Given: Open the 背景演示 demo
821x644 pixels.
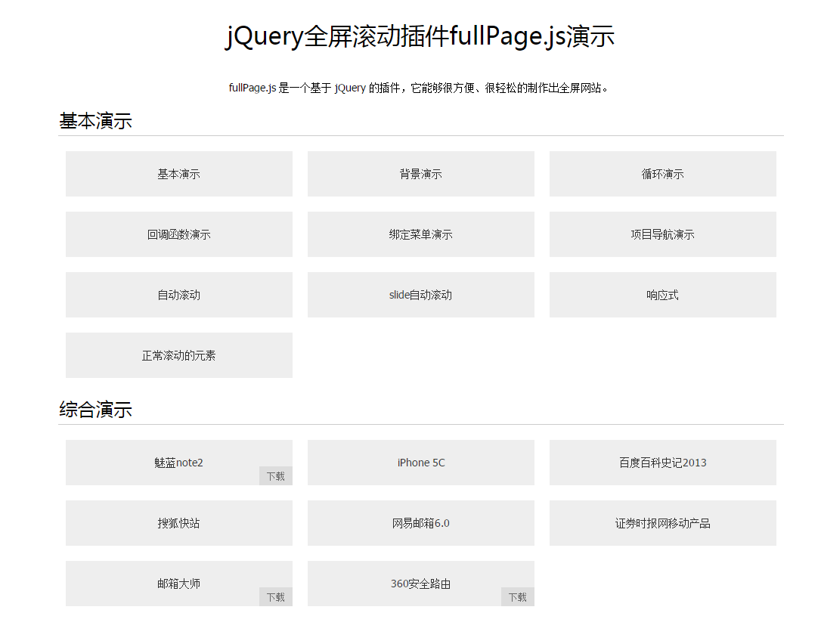Looking at the screenshot, I should click(420, 174).
